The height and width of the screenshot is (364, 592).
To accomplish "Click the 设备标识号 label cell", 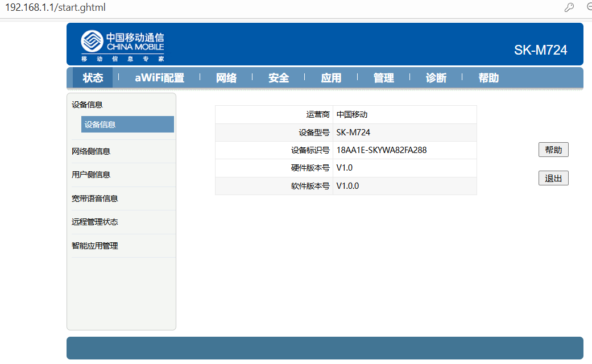I will tap(274, 150).
